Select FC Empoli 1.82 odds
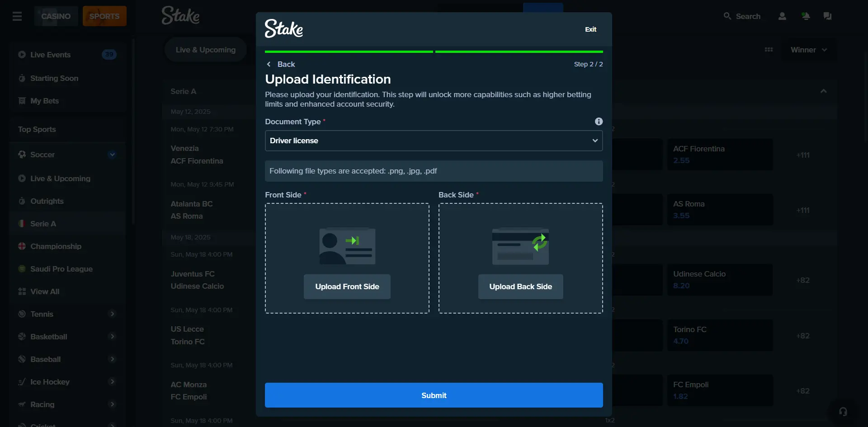The width and height of the screenshot is (868, 427). click(x=720, y=390)
